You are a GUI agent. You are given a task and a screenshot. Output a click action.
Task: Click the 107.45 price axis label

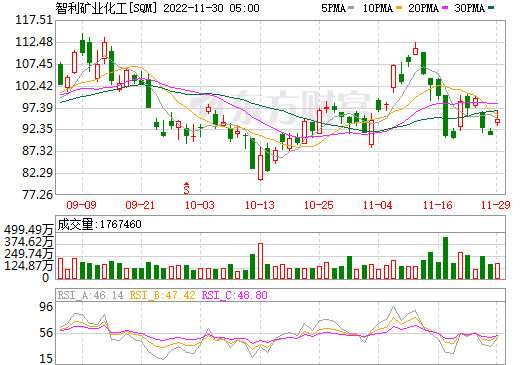[34, 64]
